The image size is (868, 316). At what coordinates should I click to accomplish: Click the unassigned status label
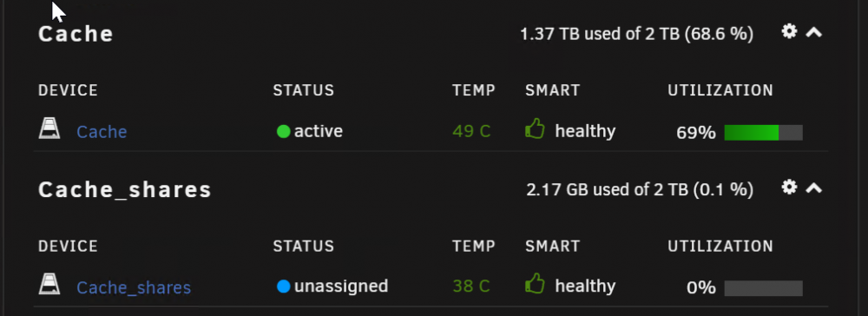click(x=341, y=286)
